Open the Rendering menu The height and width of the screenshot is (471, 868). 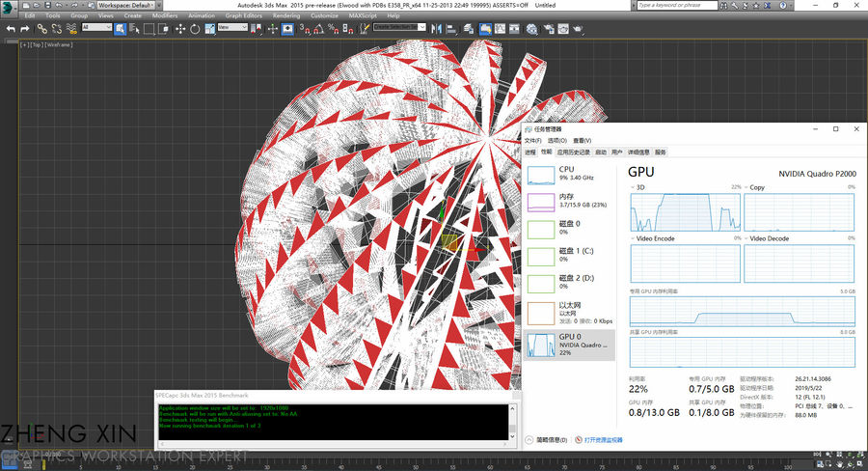point(286,15)
